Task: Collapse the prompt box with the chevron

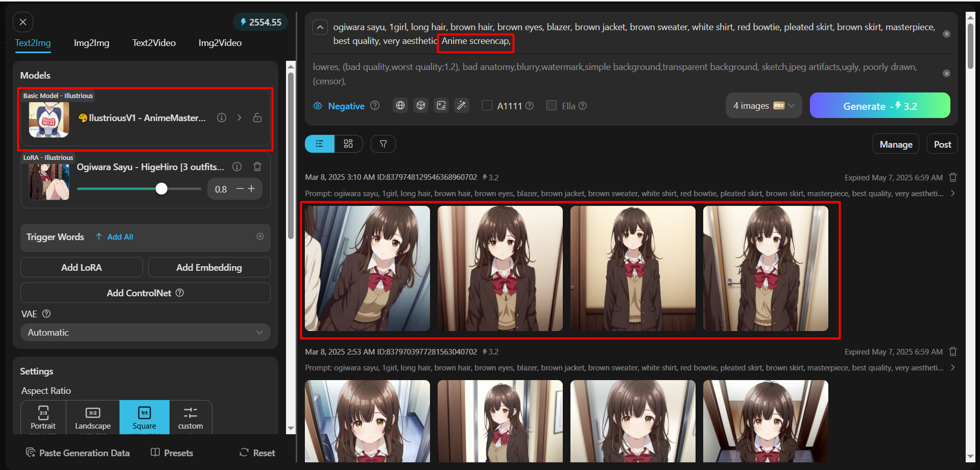Action: click(320, 27)
